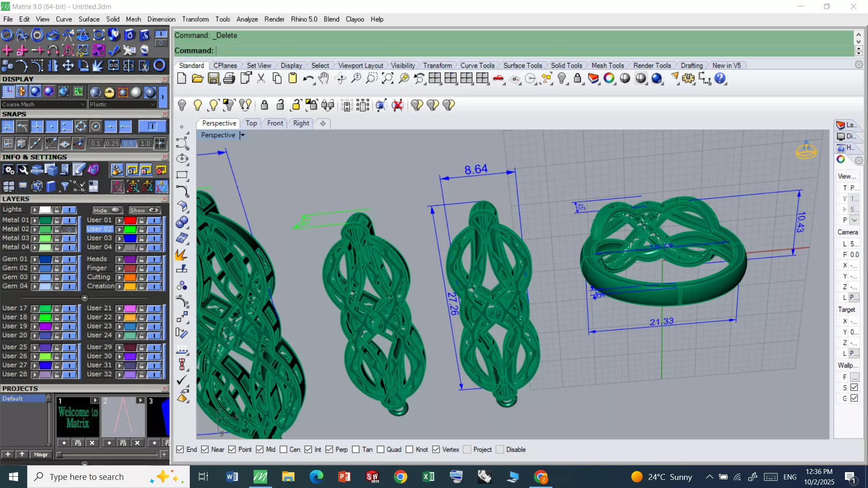Open Options with the gear icon
Screen dimensions: 868x488
[x=689, y=79]
